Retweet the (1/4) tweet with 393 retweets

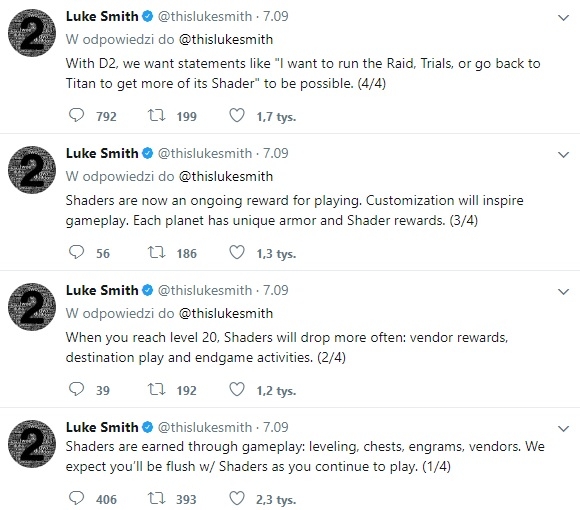click(x=156, y=498)
